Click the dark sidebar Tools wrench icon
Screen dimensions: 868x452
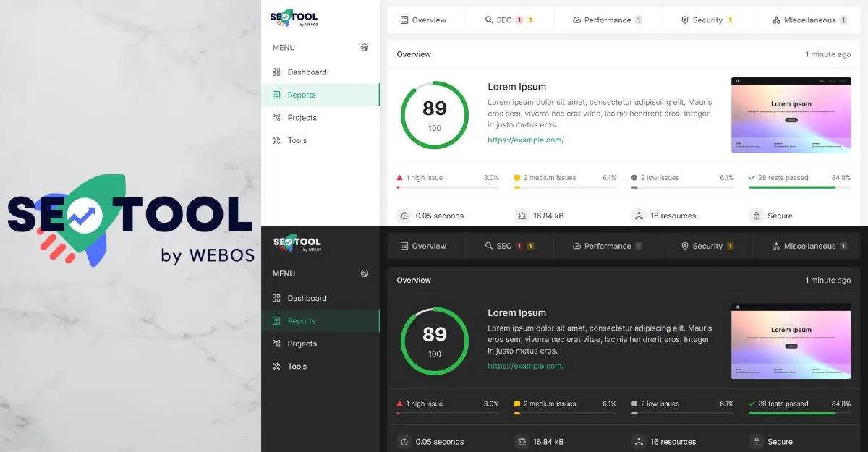[276, 367]
